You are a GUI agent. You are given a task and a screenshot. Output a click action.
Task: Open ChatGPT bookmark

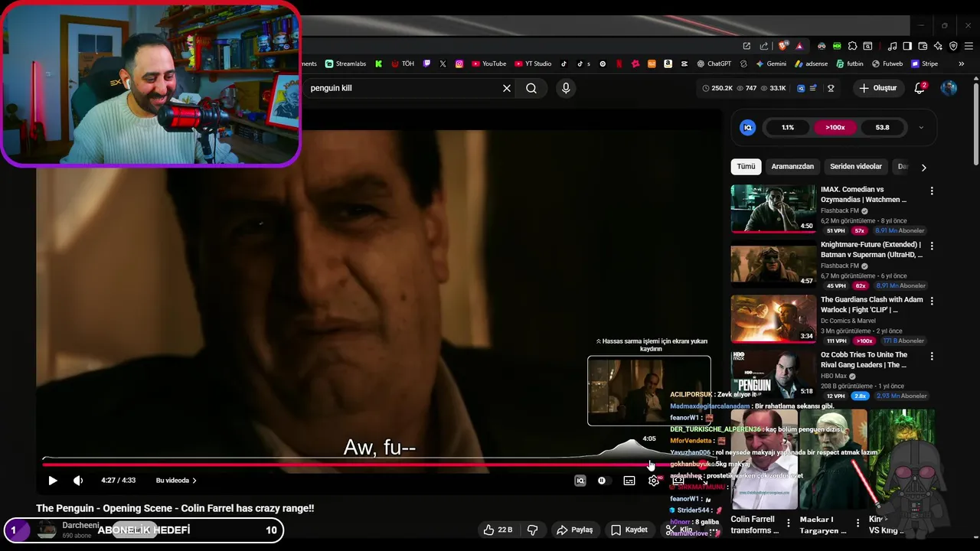click(714, 64)
